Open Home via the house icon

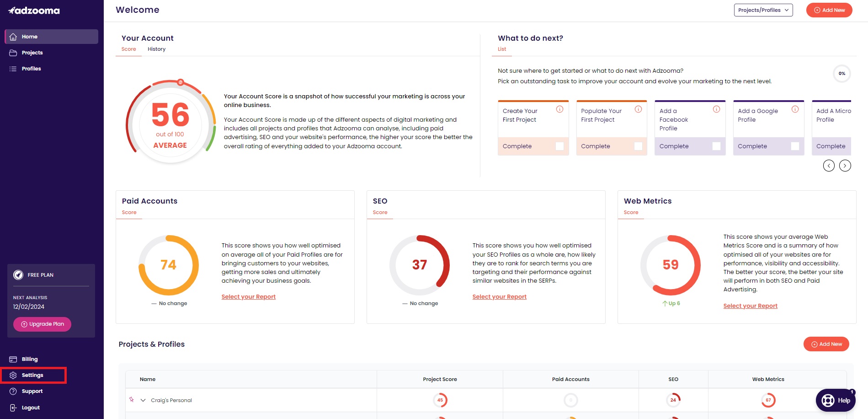click(x=13, y=37)
